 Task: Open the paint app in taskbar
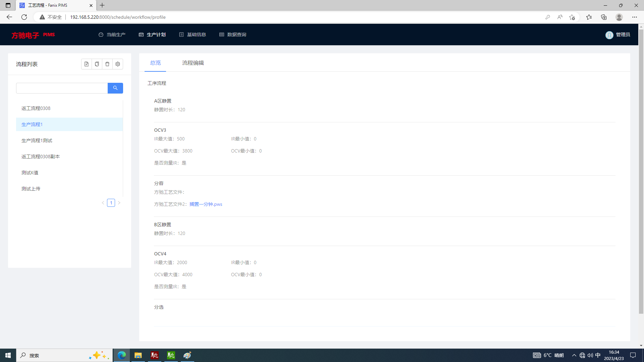click(x=187, y=355)
